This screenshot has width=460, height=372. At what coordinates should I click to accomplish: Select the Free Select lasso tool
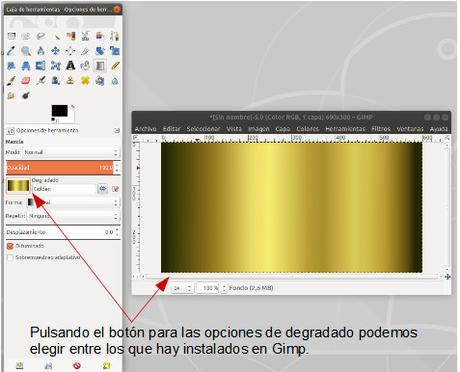41,36
